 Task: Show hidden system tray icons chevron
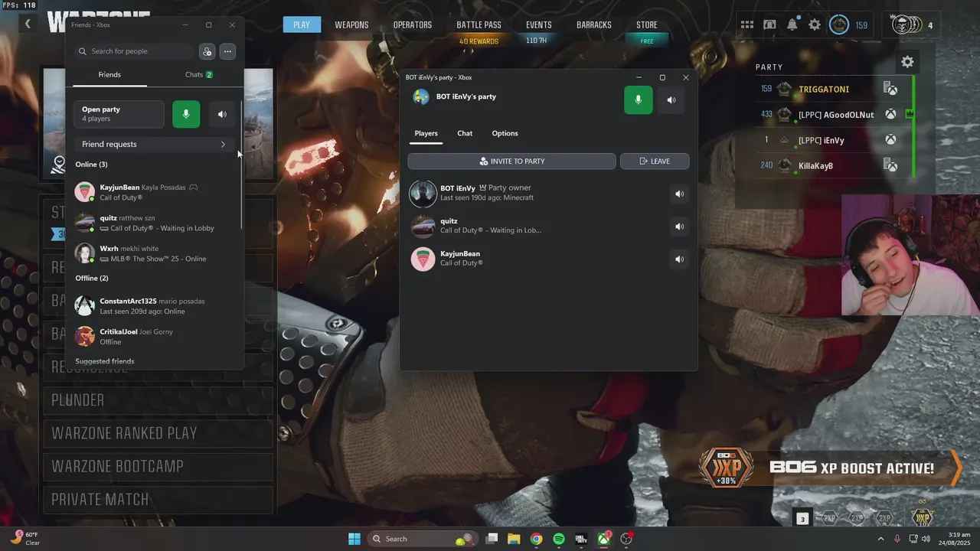point(880,539)
